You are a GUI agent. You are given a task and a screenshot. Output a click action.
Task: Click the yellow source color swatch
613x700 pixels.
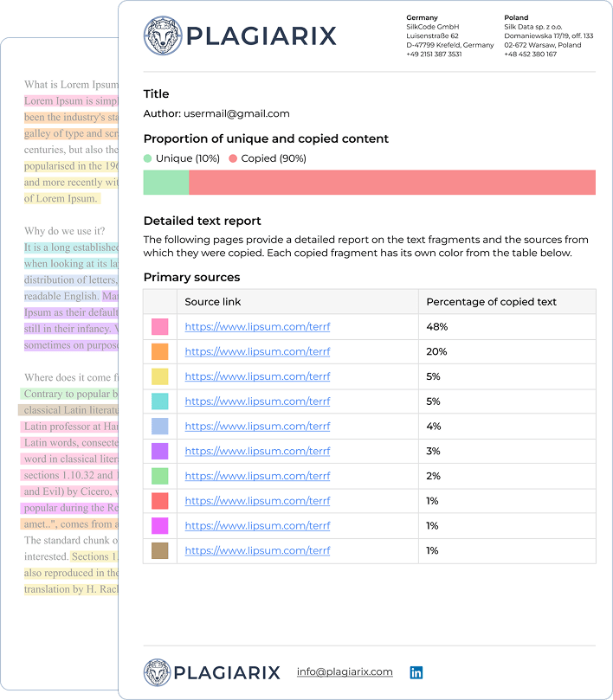160,376
